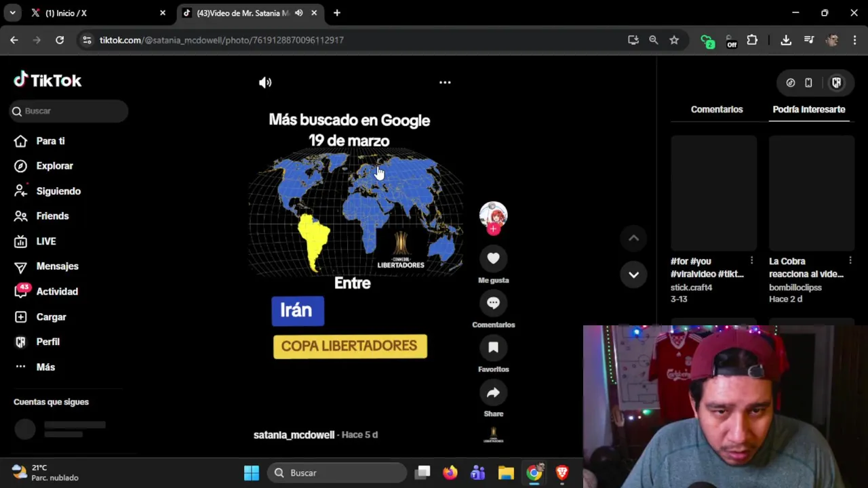Open options for the stick.craft4 video
Screen dimensions: 868x488
point(751,261)
